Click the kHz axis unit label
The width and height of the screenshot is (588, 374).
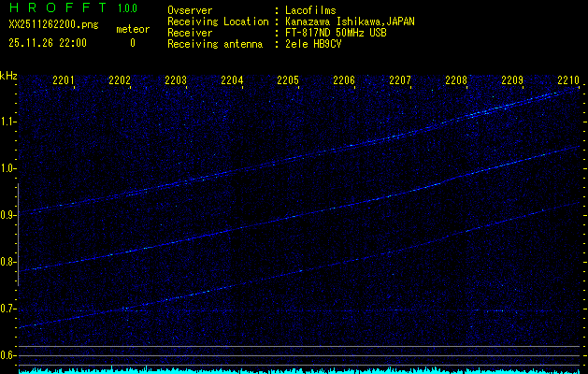[8, 76]
